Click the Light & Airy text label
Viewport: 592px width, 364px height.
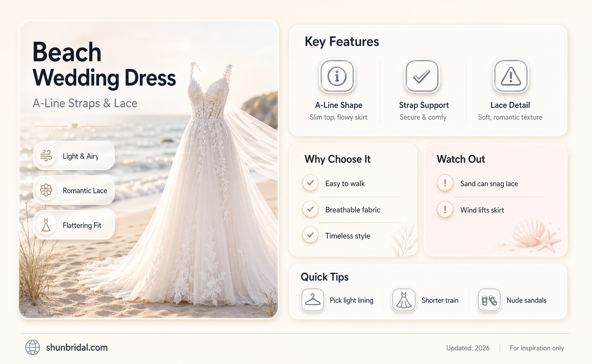80,156
